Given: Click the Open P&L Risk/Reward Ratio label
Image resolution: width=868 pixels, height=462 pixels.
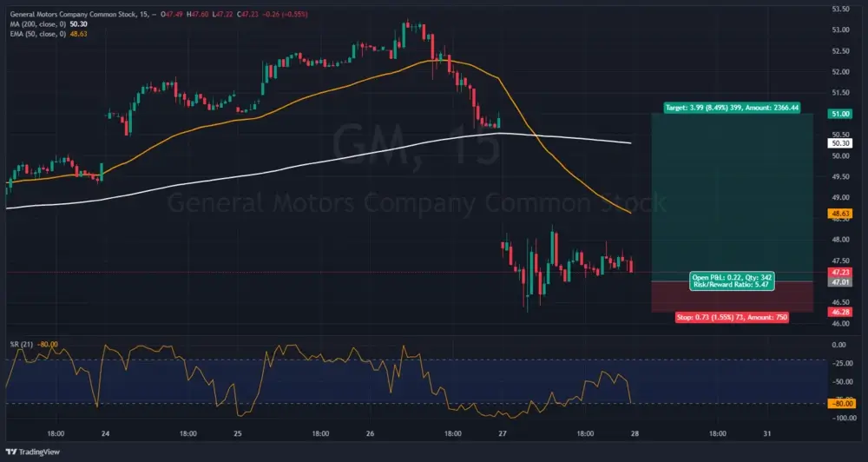Looking at the screenshot, I should point(732,281).
